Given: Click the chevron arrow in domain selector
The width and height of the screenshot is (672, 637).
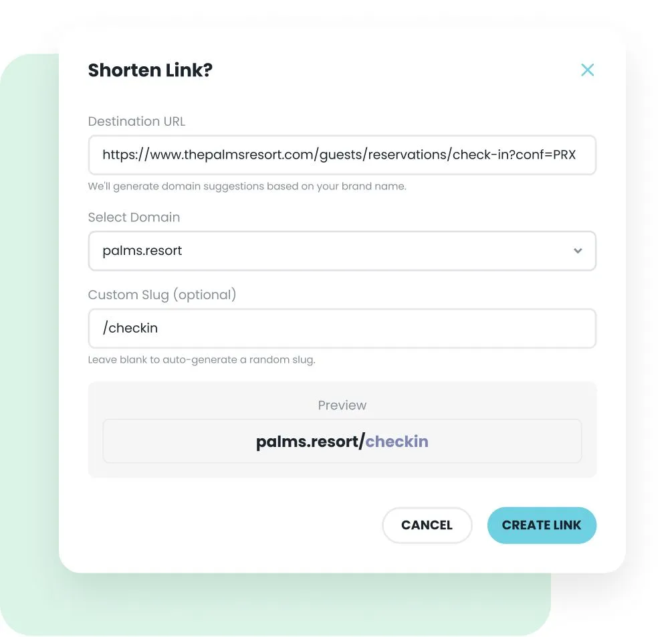Looking at the screenshot, I should [x=578, y=251].
